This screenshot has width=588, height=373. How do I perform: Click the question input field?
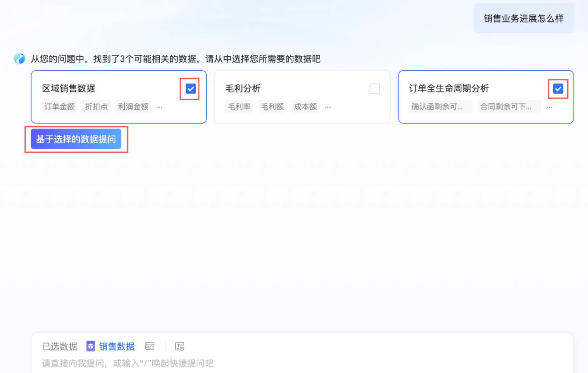[x=302, y=363]
